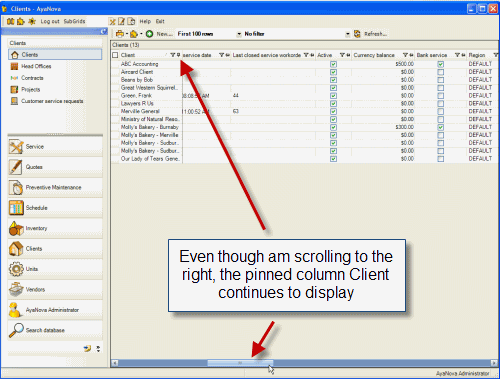Viewport: 500px width, 379px height.
Task: Open the SubGrids menu
Action: (74, 21)
